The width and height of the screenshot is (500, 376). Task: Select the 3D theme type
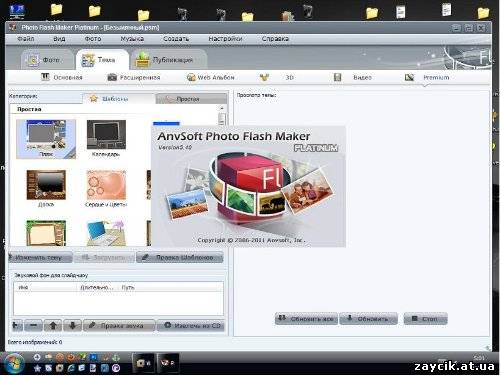tap(277, 77)
